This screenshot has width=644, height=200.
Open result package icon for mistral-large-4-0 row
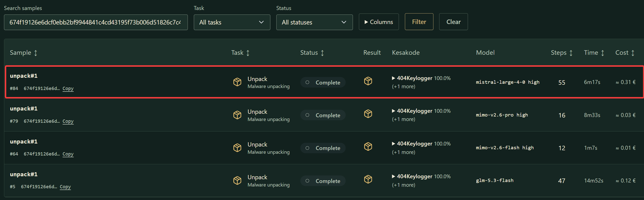tap(368, 81)
